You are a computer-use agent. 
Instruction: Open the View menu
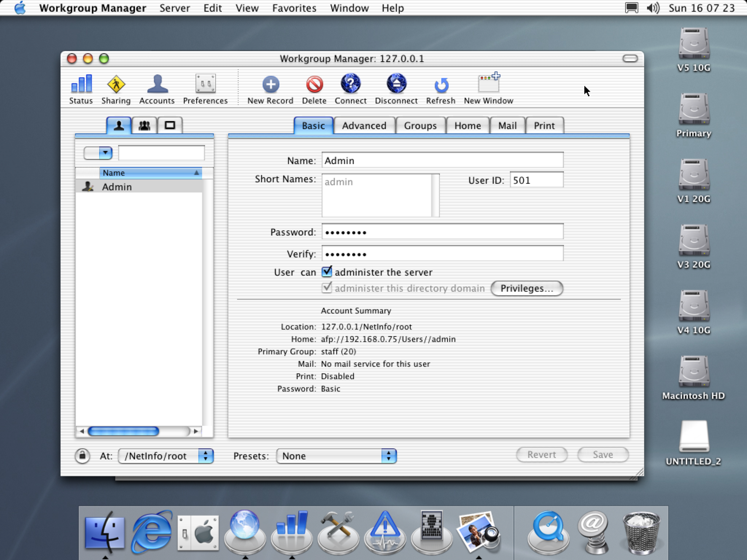(x=247, y=8)
